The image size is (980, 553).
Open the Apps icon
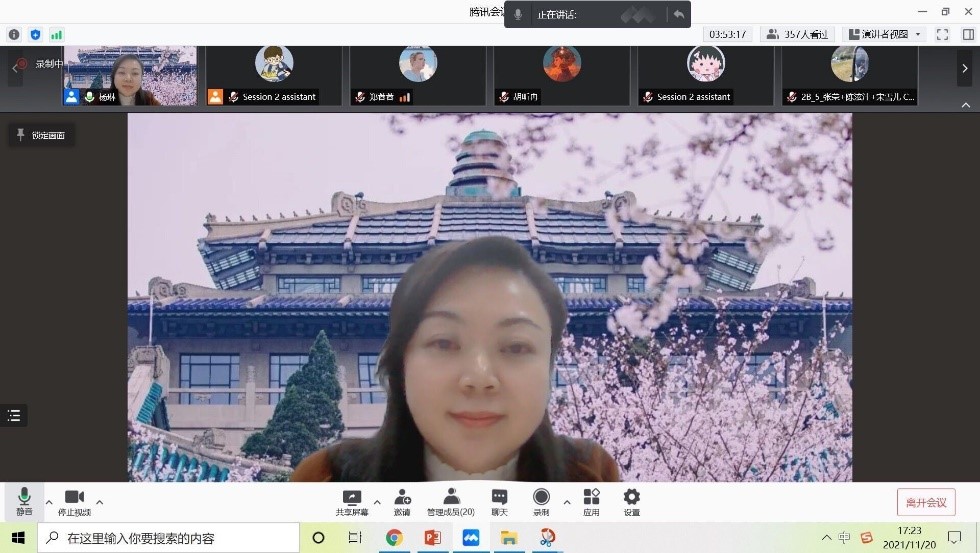pos(591,501)
